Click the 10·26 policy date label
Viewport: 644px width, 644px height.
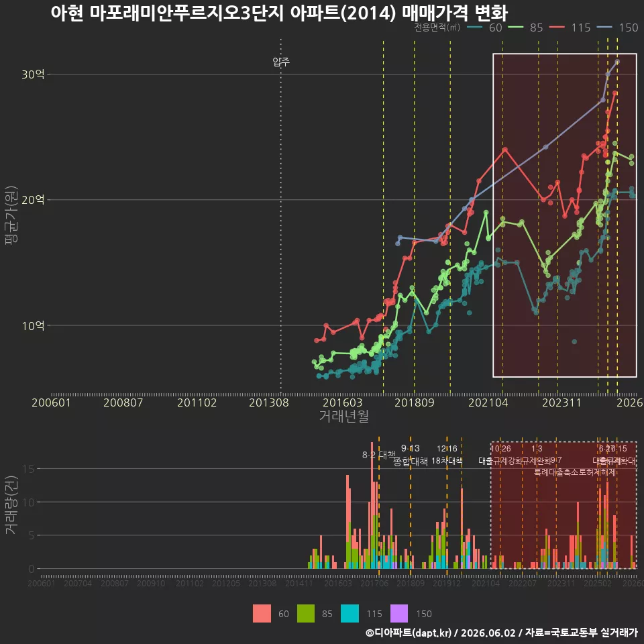500,449
